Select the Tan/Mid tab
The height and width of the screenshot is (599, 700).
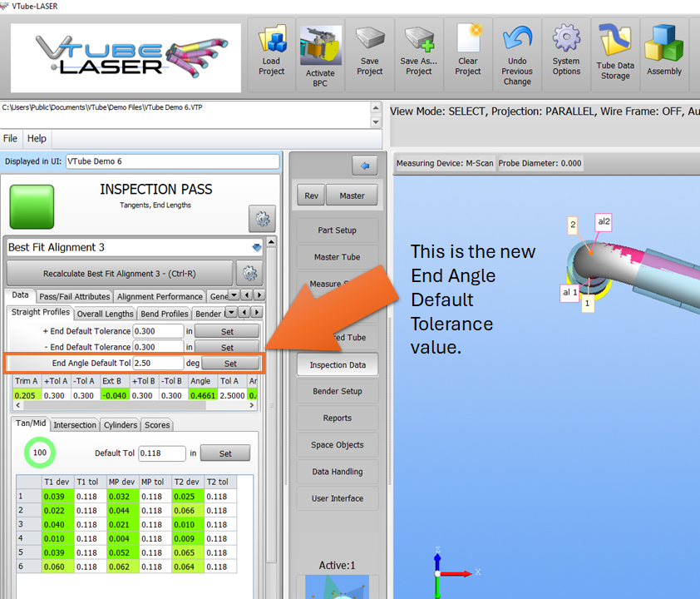click(31, 423)
